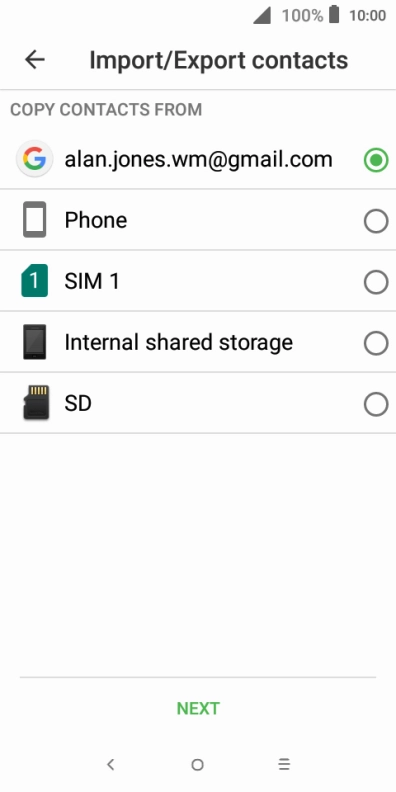Click the Phone device icon
Viewport: 396px width, 792px height.
pyautogui.click(x=34, y=220)
